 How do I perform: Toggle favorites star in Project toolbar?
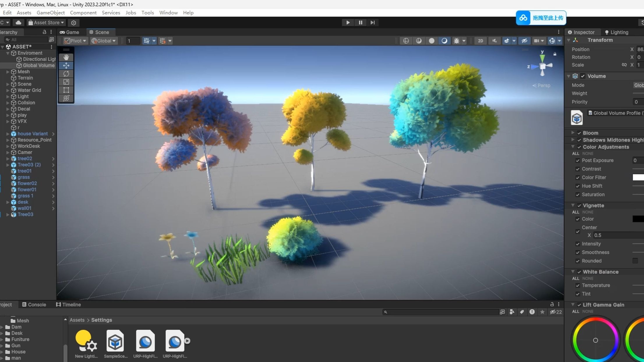(542, 312)
